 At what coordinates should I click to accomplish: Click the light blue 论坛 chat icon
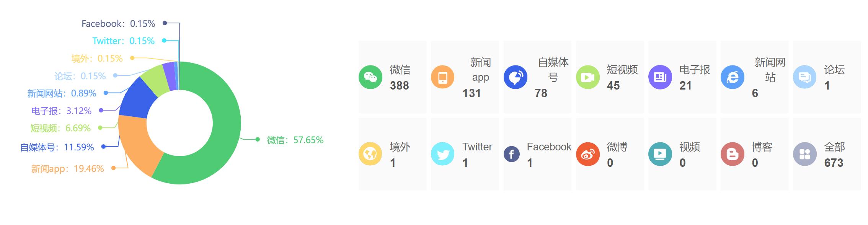pyautogui.click(x=804, y=77)
